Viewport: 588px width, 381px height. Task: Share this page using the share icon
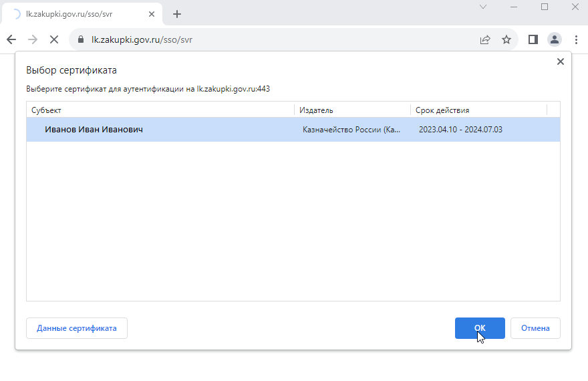coord(485,39)
